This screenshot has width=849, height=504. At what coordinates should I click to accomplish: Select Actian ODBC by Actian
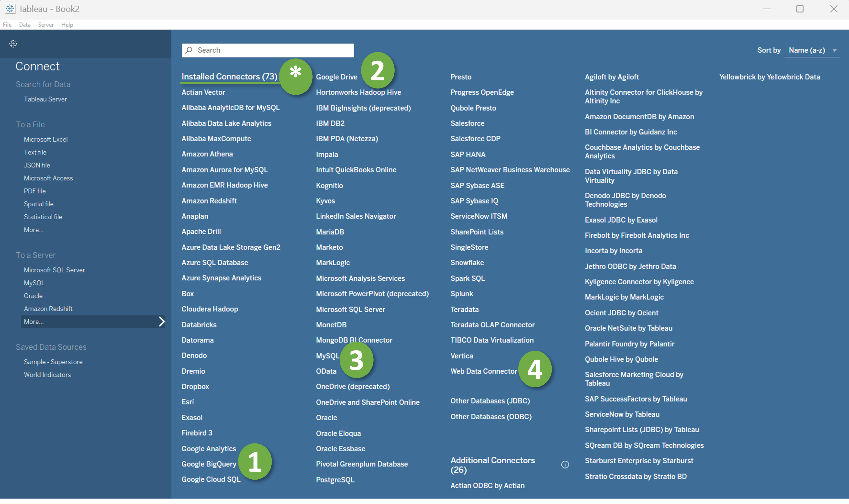pyautogui.click(x=487, y=486)
